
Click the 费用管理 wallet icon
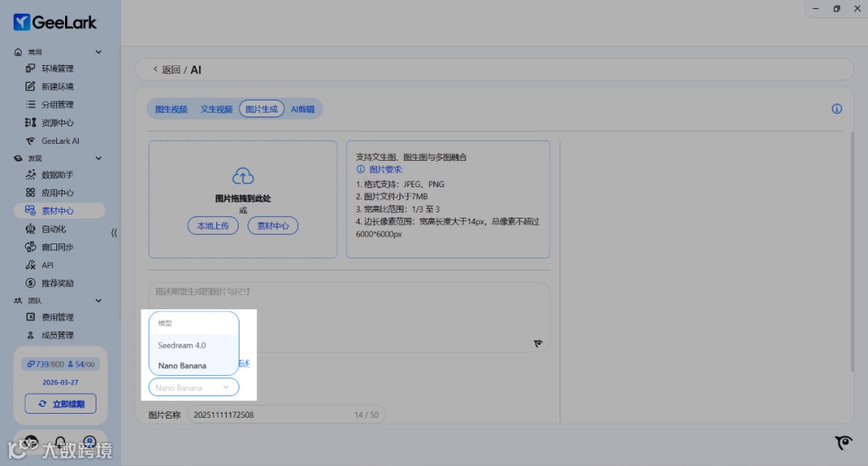click(31, 317)
